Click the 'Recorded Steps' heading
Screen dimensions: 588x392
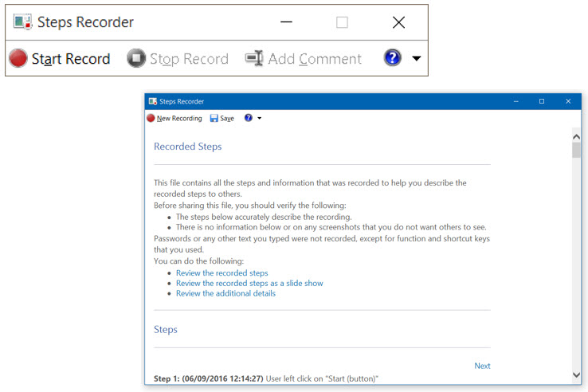[x=187, y=147]
